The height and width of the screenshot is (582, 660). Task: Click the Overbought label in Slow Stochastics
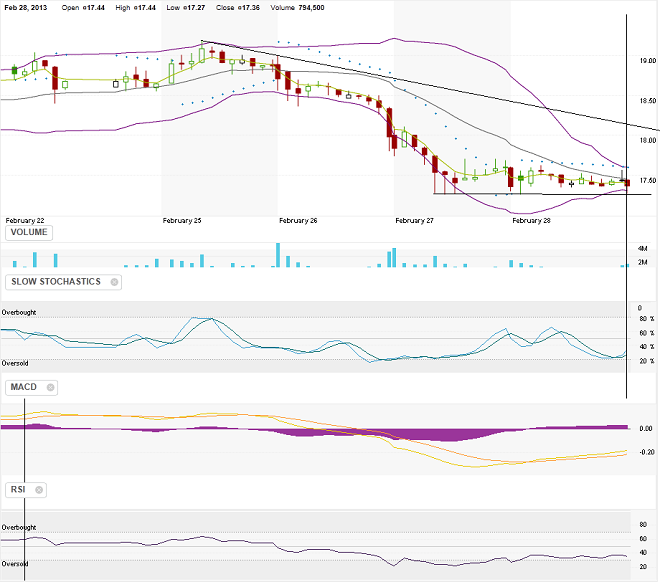click(19, 314)
